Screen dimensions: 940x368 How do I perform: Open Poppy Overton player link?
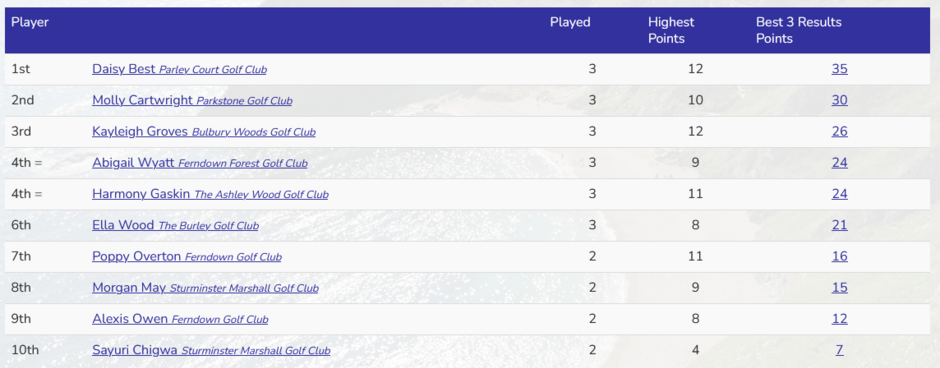pos(186,257)
